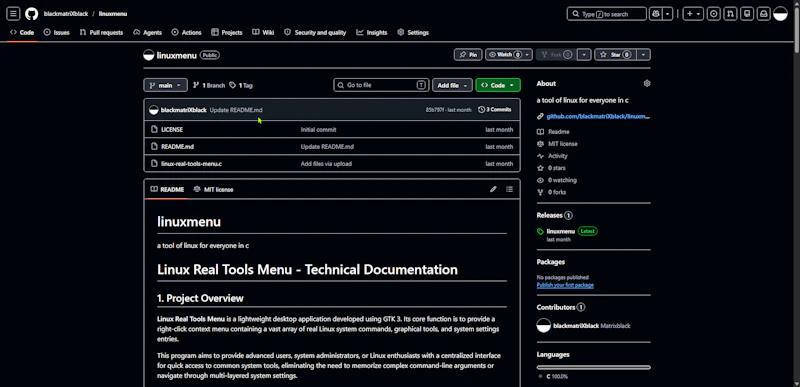This screenshot has height=387, width=800.
Task: Open the issues icon in top bar
Action: click(714, 14)
